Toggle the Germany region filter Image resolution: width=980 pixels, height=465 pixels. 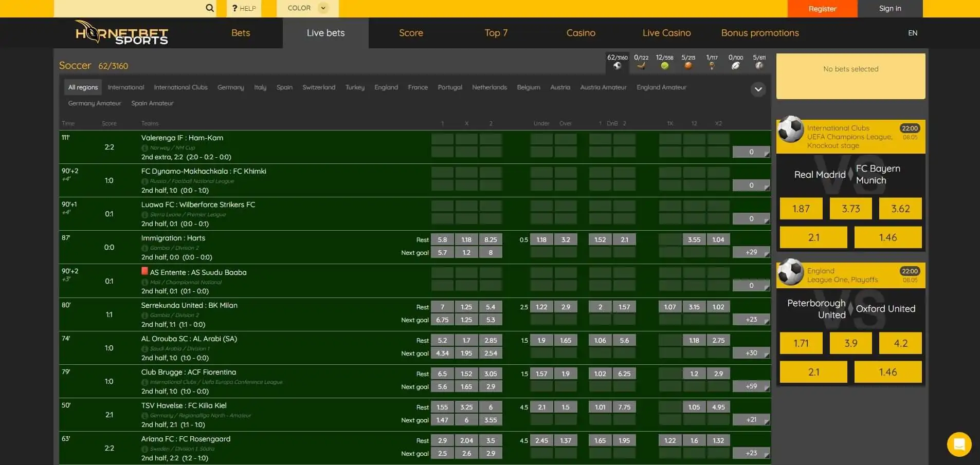(x=230, y=87)
